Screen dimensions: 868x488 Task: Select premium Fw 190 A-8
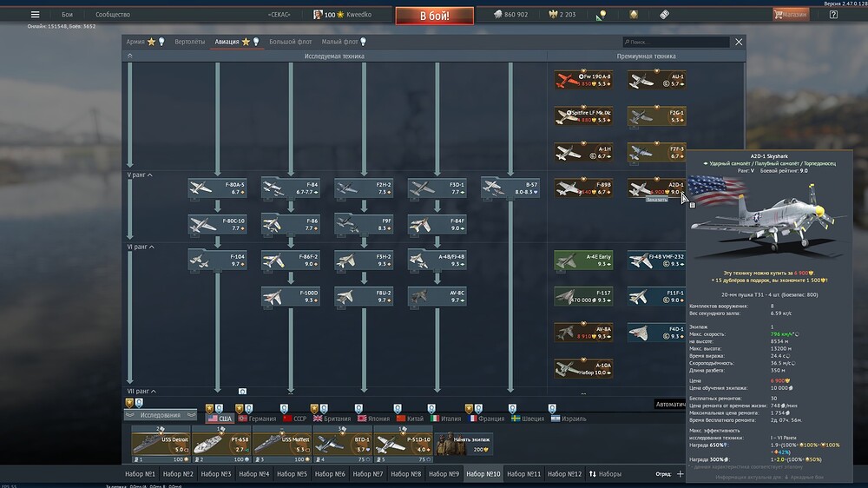tap(583, 80)
